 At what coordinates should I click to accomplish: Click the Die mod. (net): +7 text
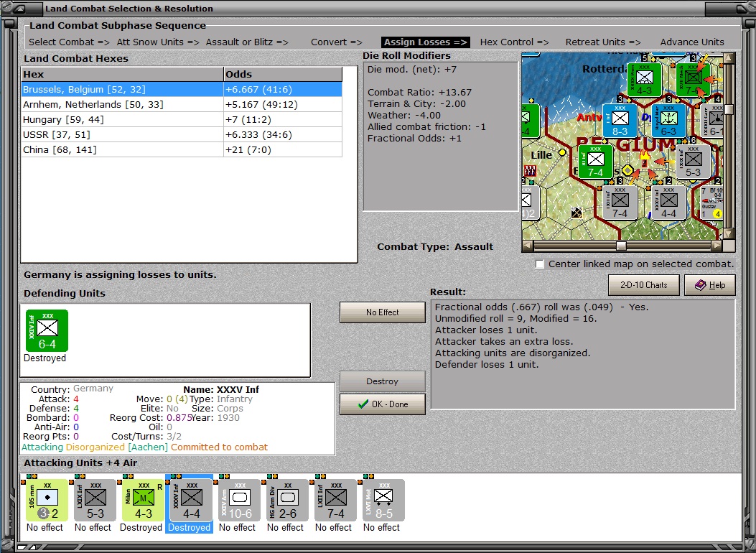coord(412,70)
